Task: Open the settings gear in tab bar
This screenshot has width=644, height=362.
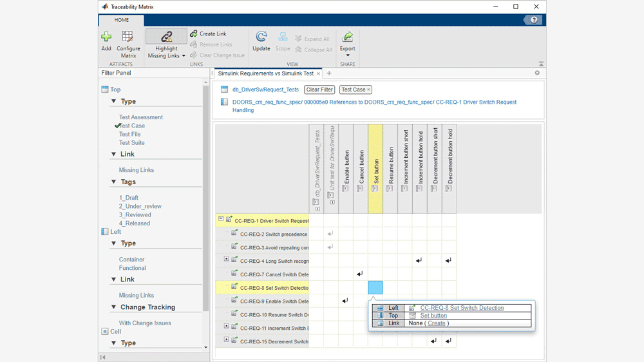Action: [537, 73]
